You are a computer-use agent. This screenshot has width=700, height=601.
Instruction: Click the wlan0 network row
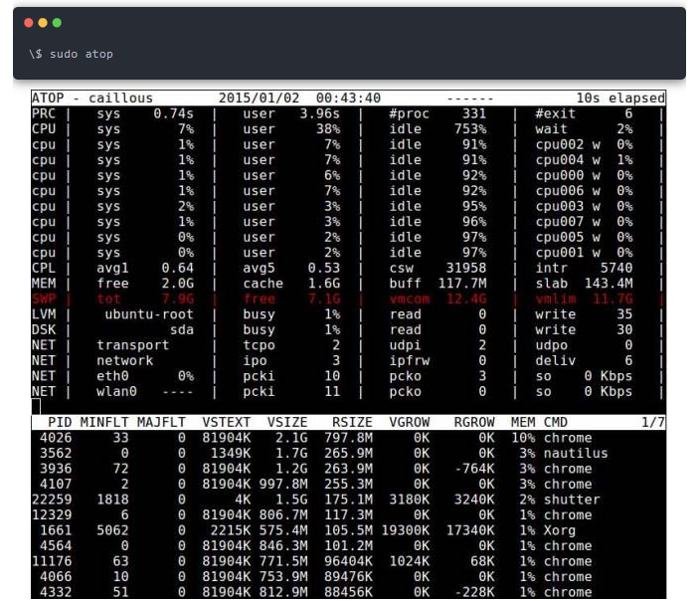click(x=348, y=392)
